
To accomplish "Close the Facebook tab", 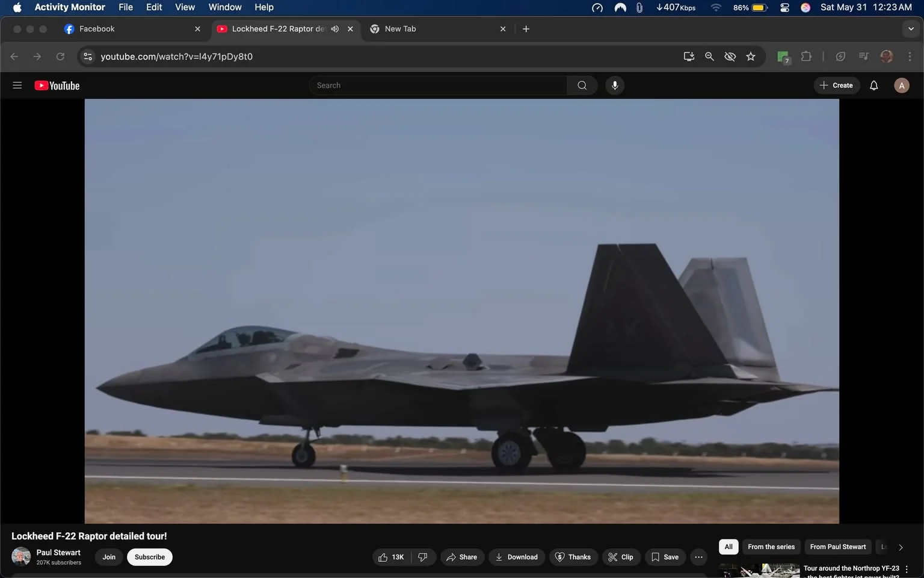I will click(x=197, y=29).
